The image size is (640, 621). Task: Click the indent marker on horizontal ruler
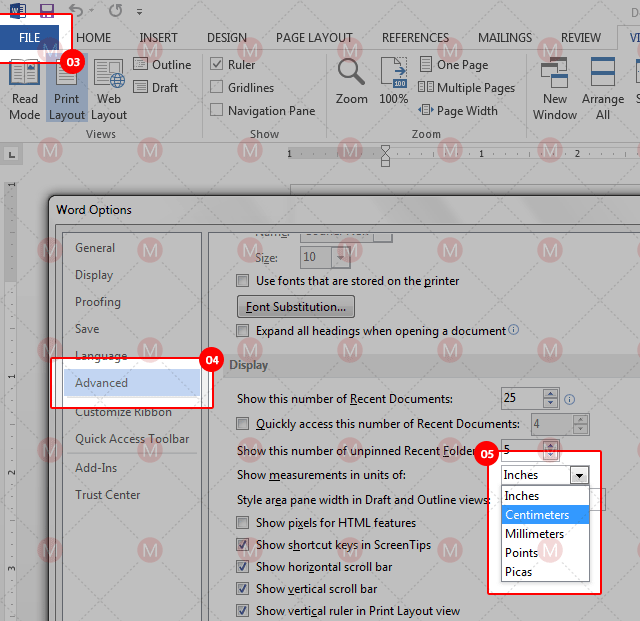click(385, 156)
